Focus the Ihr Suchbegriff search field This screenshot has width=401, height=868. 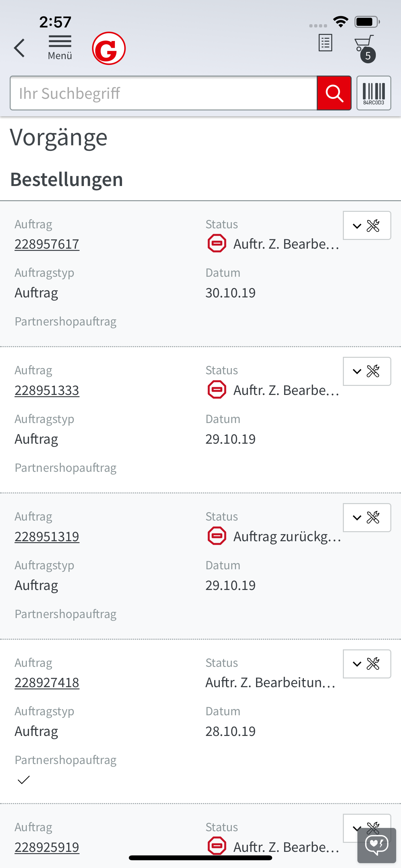tap(163, 93)
